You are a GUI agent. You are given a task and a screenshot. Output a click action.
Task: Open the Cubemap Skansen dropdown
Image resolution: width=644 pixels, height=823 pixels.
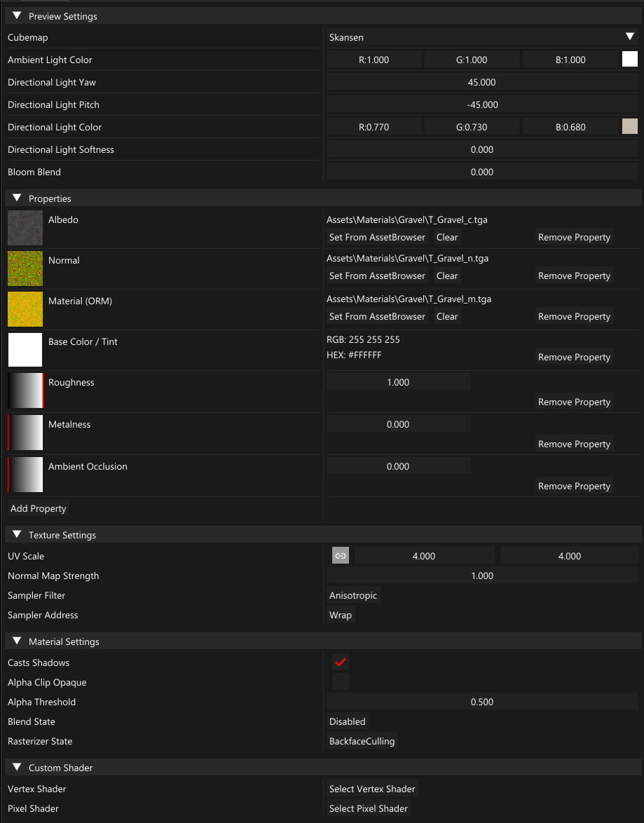tap(481, 37)
